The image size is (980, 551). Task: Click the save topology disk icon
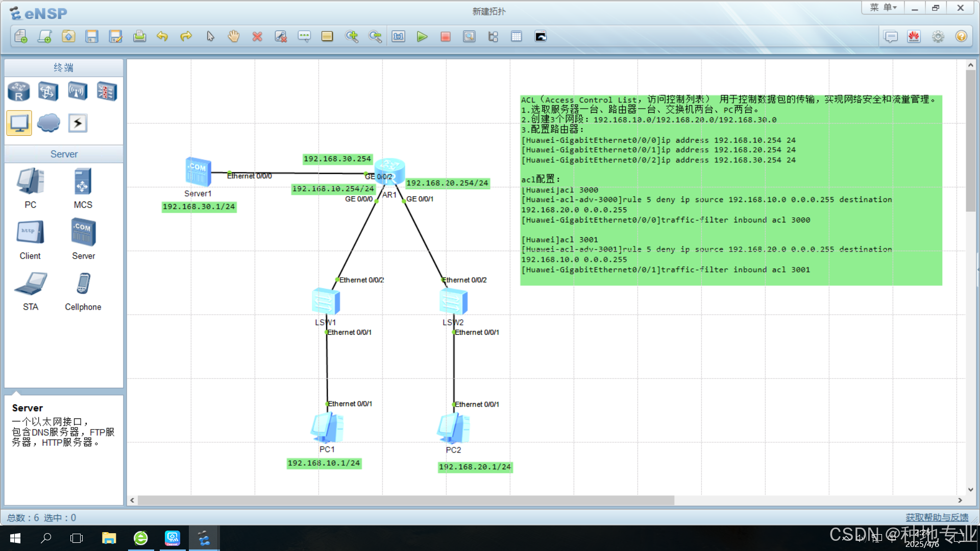[92, 37]
